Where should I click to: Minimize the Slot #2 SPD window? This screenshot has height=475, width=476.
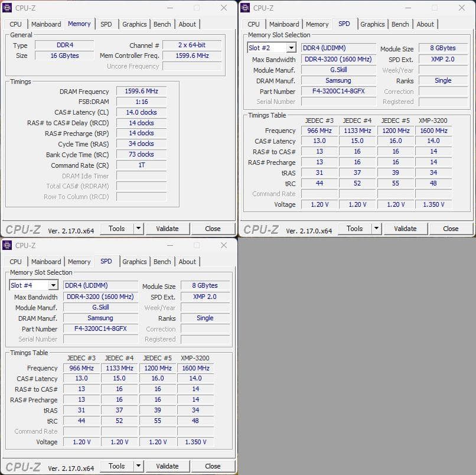click(x=407, y=8)
